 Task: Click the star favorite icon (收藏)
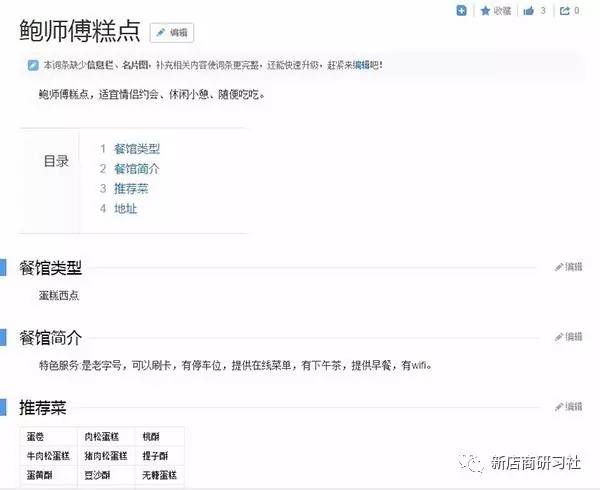pyautogui.click(x=485, y=11)
